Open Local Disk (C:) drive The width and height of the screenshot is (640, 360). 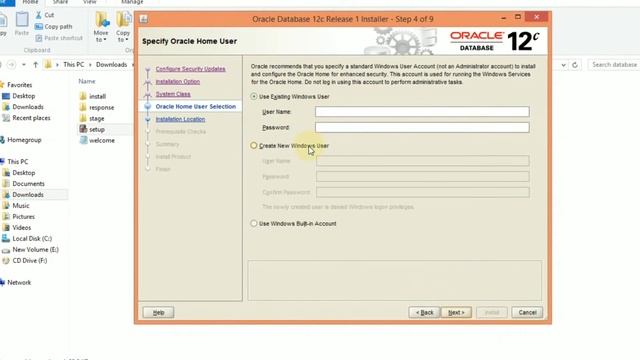(32, 239)
